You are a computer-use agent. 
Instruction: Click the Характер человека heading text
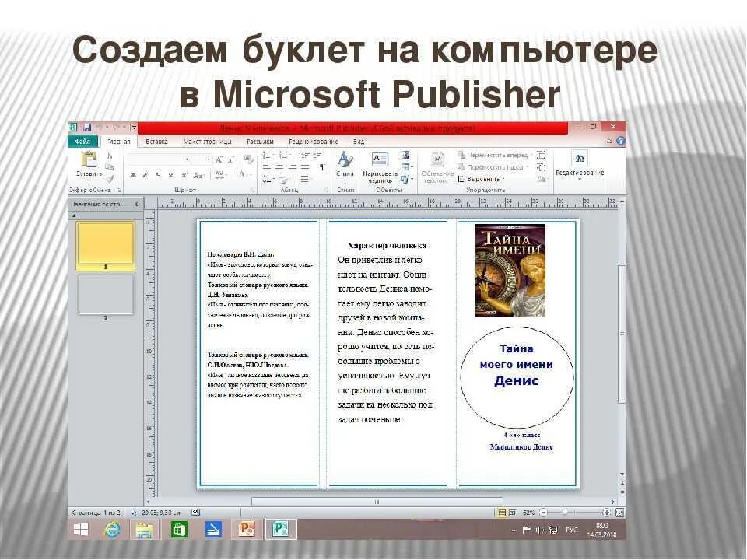pos(387,246)
